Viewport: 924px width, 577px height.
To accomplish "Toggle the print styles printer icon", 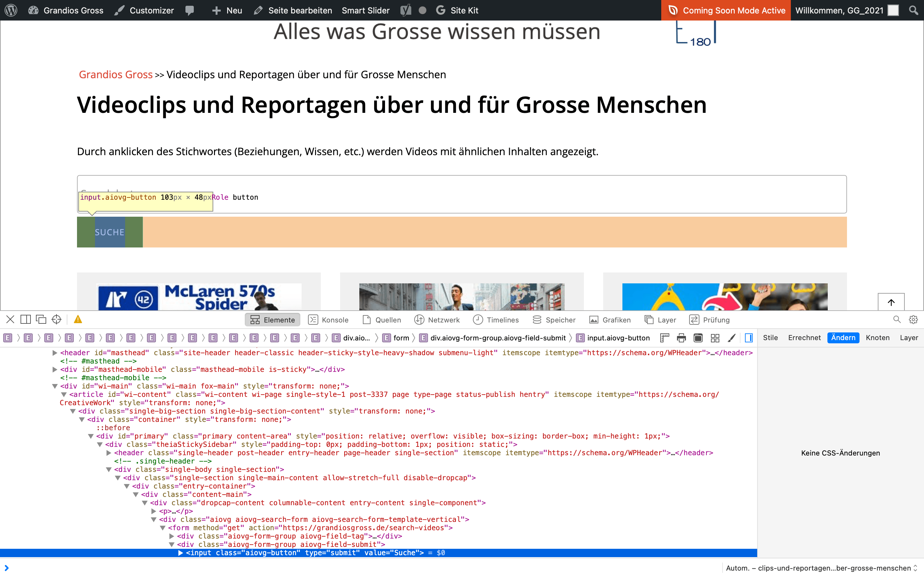I will coord(681,338).
